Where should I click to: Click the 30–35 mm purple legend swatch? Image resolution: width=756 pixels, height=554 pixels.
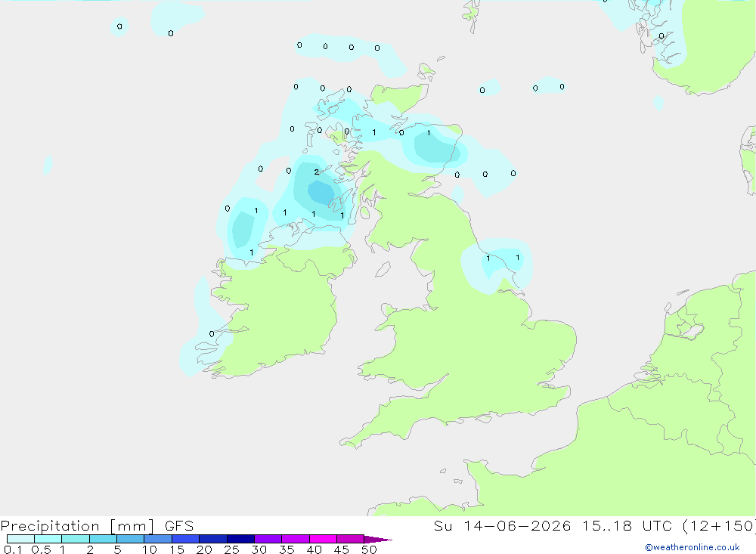(268, 539)
